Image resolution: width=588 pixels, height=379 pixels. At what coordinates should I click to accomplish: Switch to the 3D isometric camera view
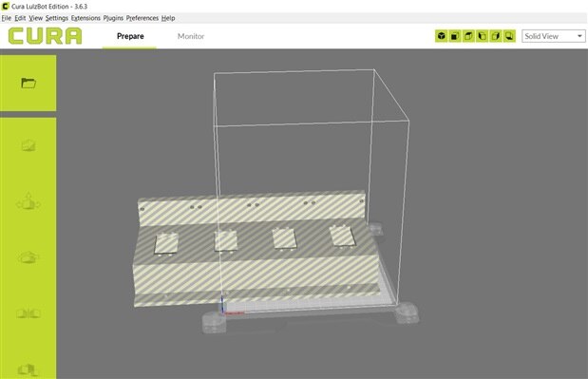coord(442,36)
